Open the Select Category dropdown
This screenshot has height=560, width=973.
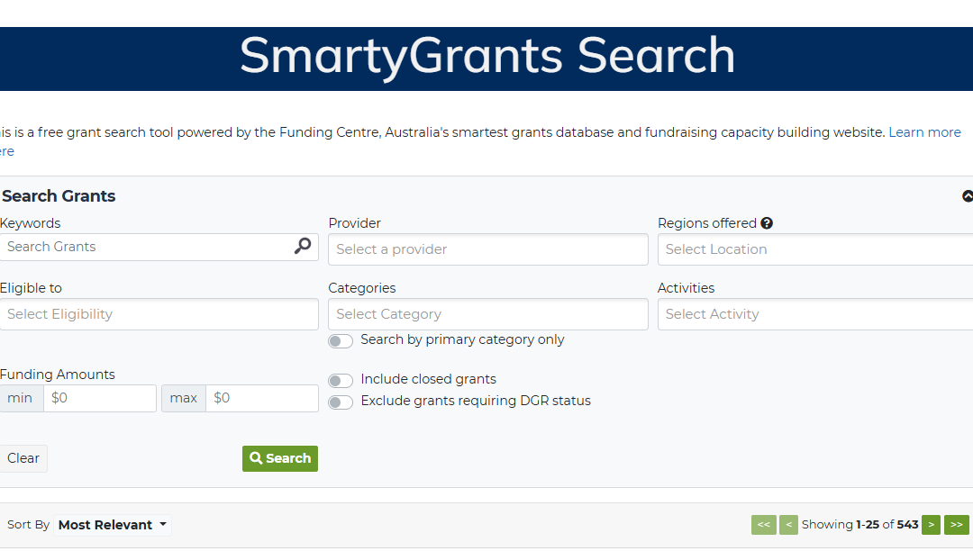[487, 314]
